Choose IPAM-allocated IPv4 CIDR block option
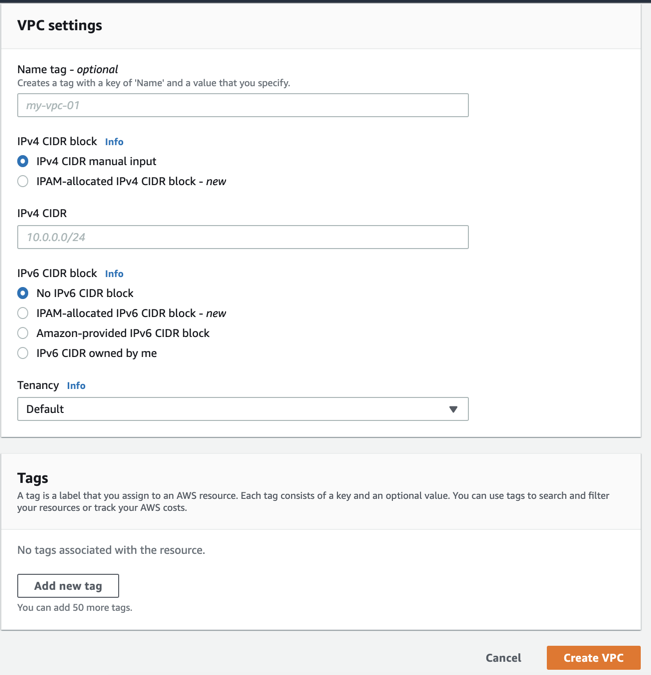Image resolution: width=651 pixels, height=675 pixels. coord(23,181)
